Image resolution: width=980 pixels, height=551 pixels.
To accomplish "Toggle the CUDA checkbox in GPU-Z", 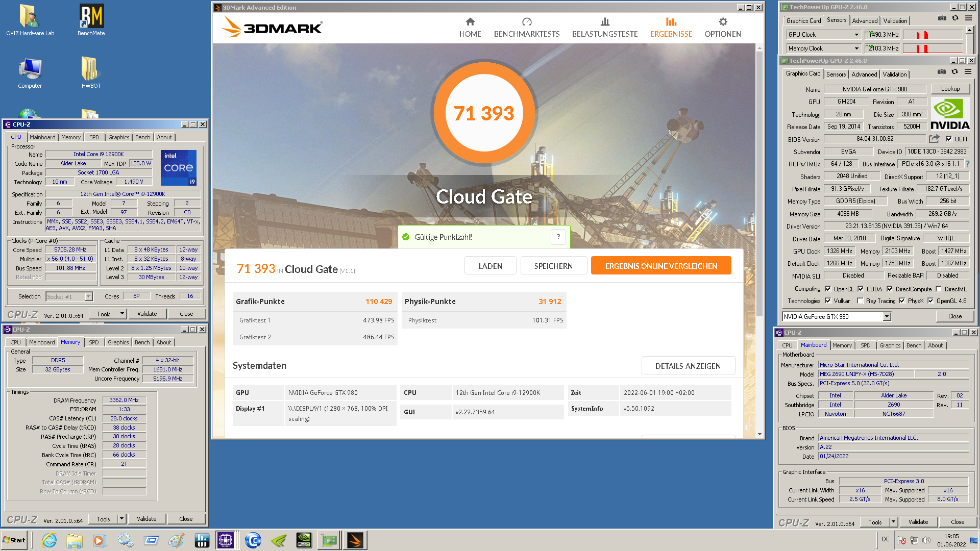I will click(861, 289).
